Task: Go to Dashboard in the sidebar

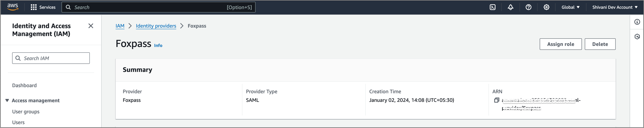Action: pyautogui.click(x=24, y=85)
